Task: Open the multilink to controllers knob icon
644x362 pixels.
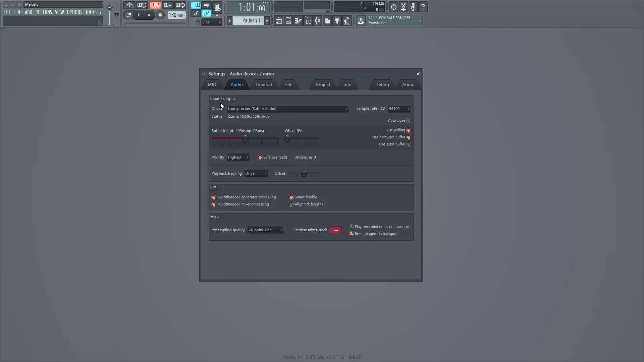Action: (217, 7)
